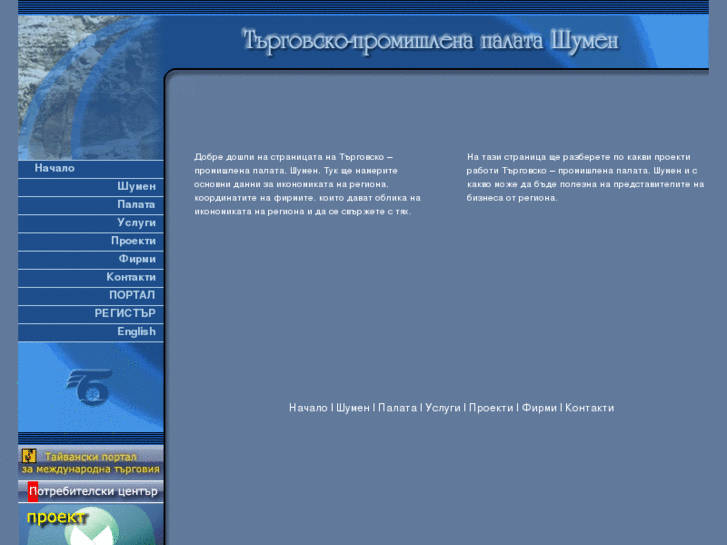Screen dimensions: 727x545
Task: Open the Палата sidebar menu item
Action: pyautogui.click(x=91, y=205)
